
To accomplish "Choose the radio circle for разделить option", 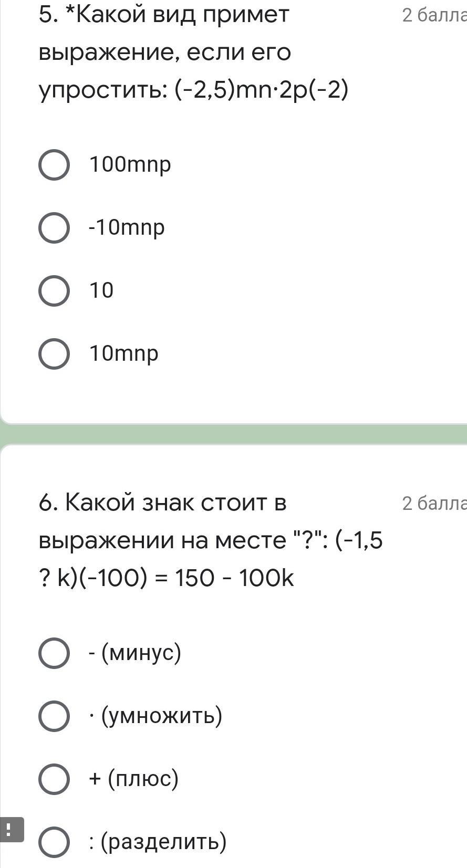I will 54,842.
